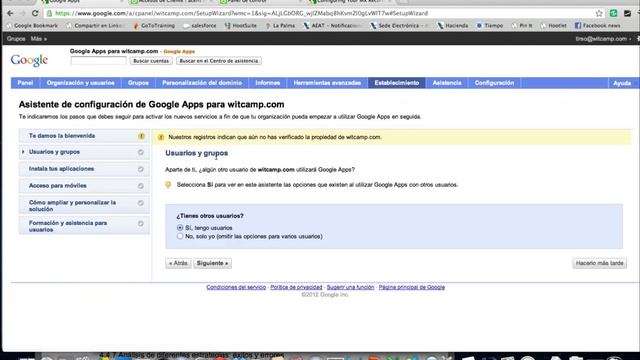The image size is (640, 360).
Task: Open the Sugerir una función link
Action: tap(351, 287)
